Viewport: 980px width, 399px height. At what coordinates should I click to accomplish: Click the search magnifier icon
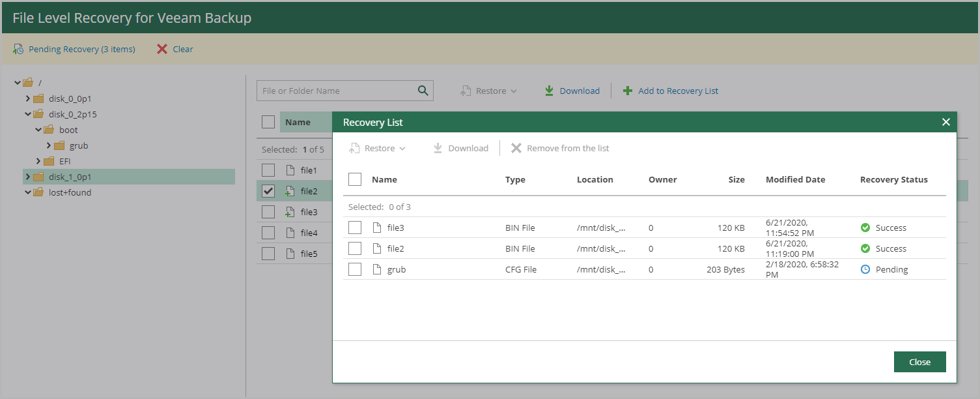tap(423, 91)
